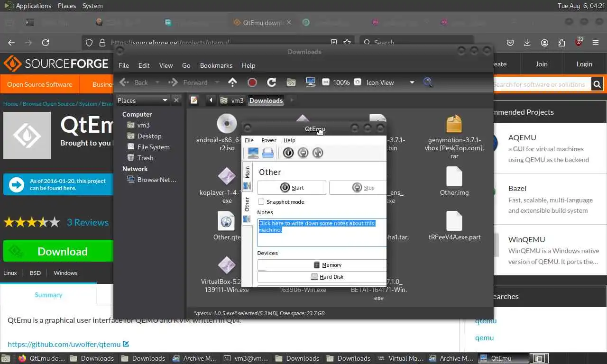Reload the Firefox page
The image size is (607, 364).
(x=46, y=43)
